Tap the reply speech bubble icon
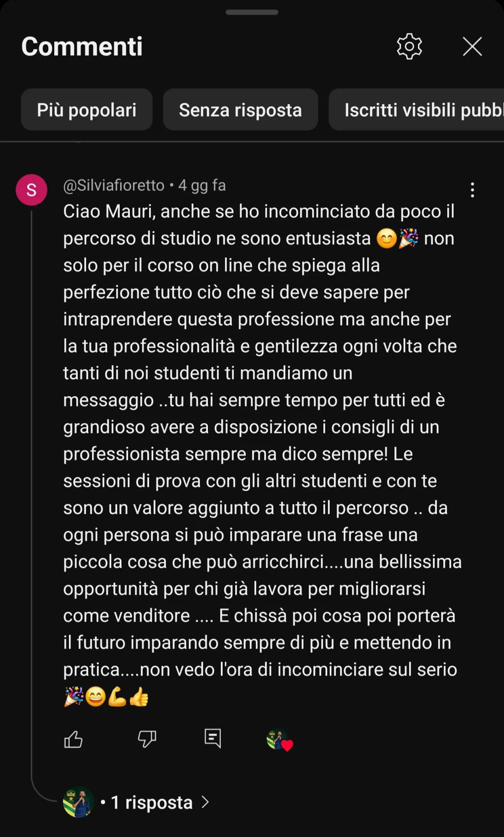The width and height of the screenshot is (504, 837). click(x=213, y=738)
